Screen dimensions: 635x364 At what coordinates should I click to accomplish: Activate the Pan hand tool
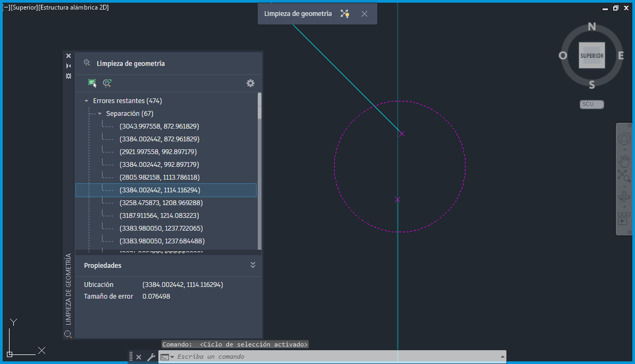pos(624,160)
